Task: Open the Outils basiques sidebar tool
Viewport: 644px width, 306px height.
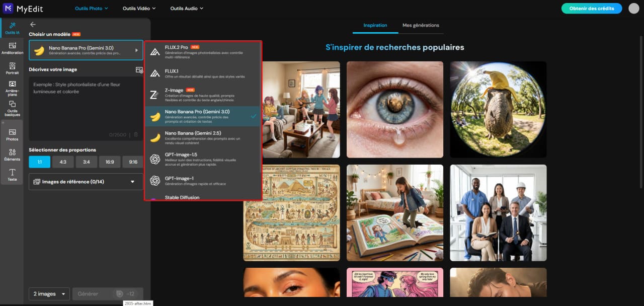Action: coord(12,108)
